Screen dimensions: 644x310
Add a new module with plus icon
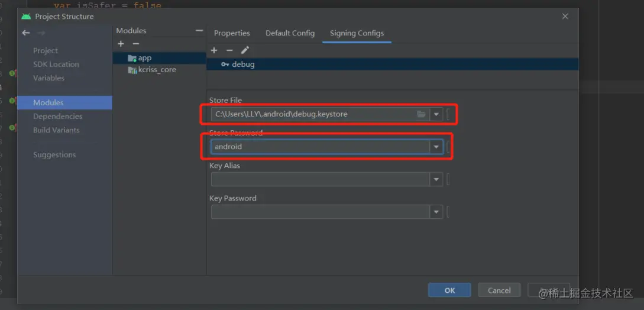click(x=121, y=44)
